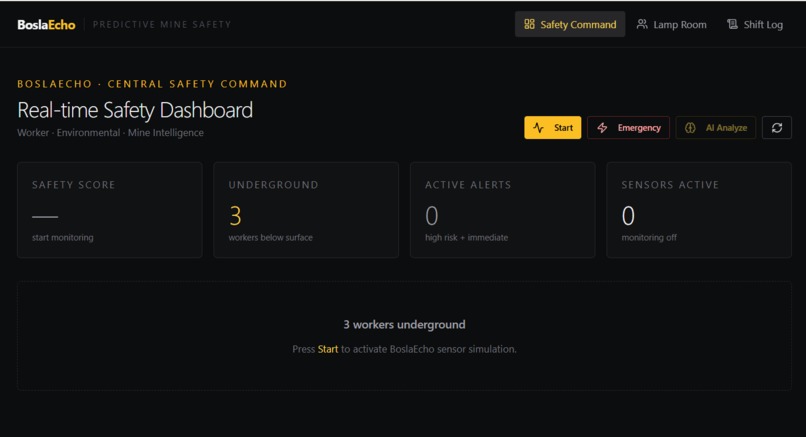Image resolution: width=806 pixels, height=437 pixels.
Task: Click the yellow 'Start' word in the hint
Action: [x=328, y=349]
